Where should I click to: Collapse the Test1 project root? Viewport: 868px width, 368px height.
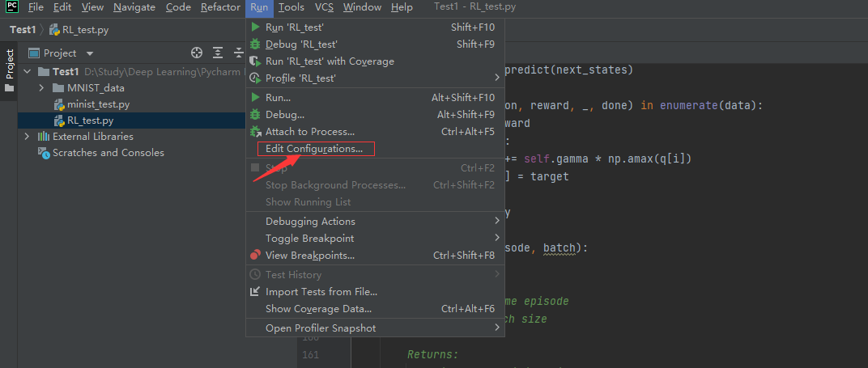coord(27,71)
